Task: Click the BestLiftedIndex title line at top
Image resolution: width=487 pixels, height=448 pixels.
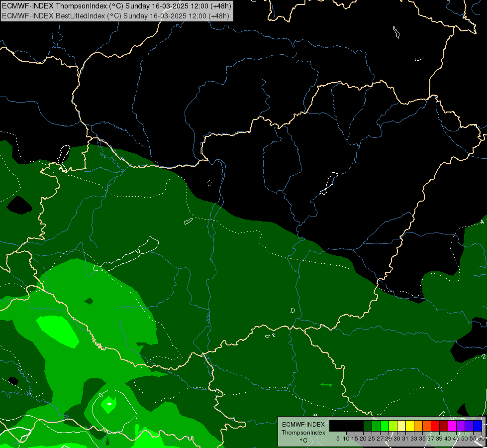Action: 115,15
